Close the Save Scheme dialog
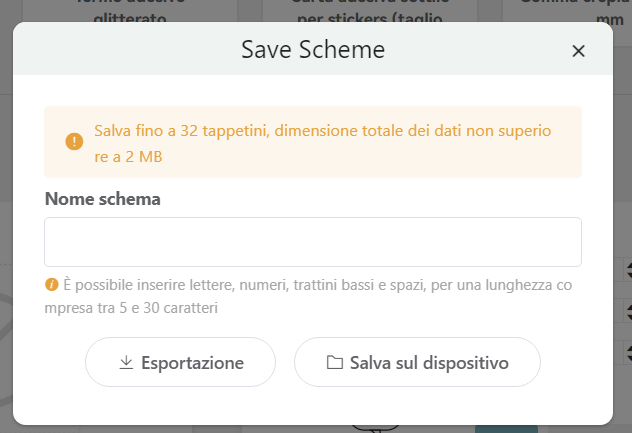This screenshot has height=433, width=632. coord(578,51)
